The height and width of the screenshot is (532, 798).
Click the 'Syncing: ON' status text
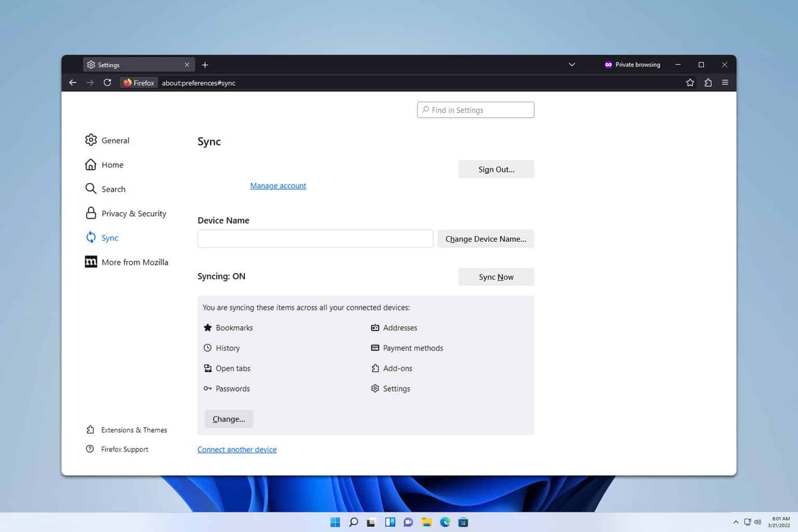tap(221, 276)
